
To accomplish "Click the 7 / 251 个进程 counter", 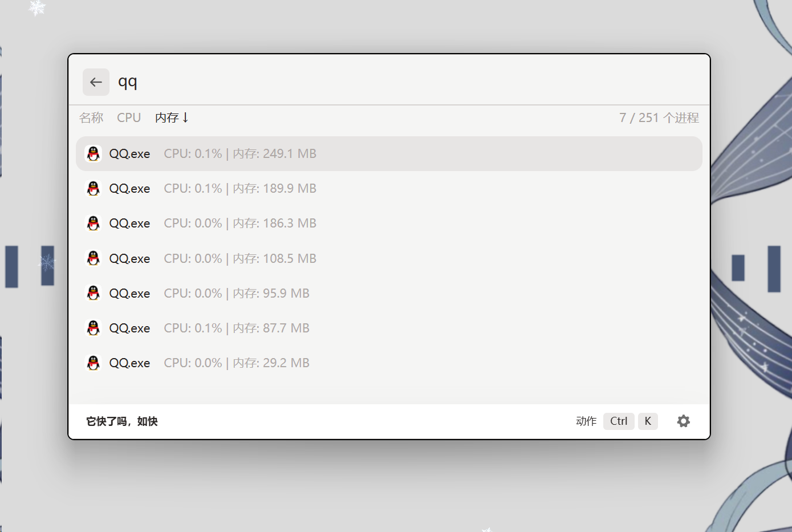I will 659,117.
